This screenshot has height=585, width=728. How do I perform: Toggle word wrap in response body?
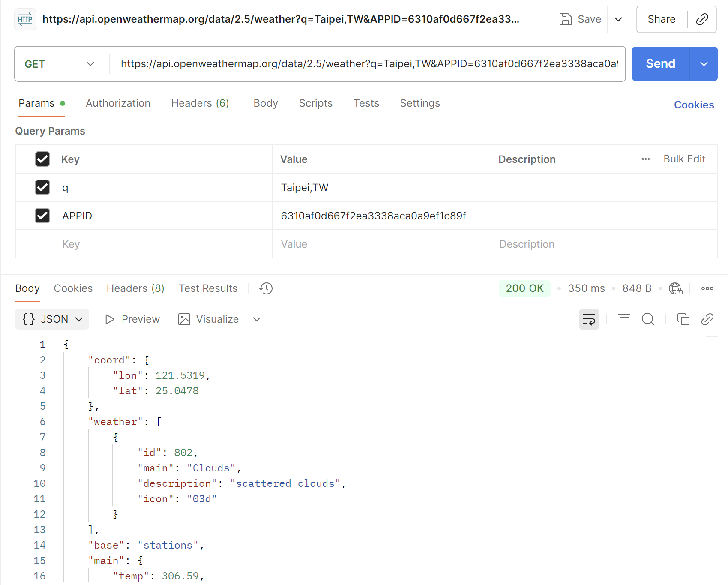point(589,319)
